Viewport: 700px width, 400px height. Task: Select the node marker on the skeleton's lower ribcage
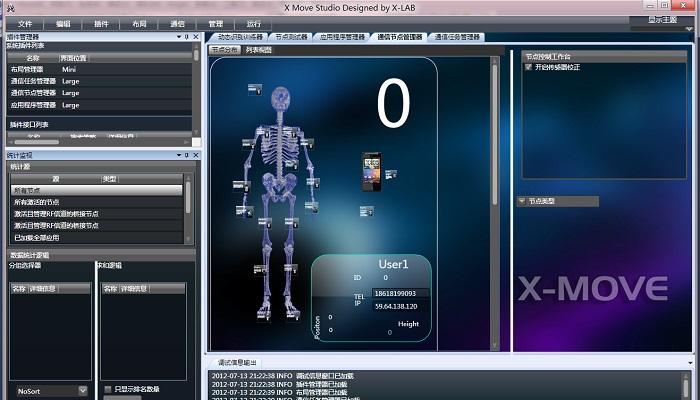(x=292, y=165)
